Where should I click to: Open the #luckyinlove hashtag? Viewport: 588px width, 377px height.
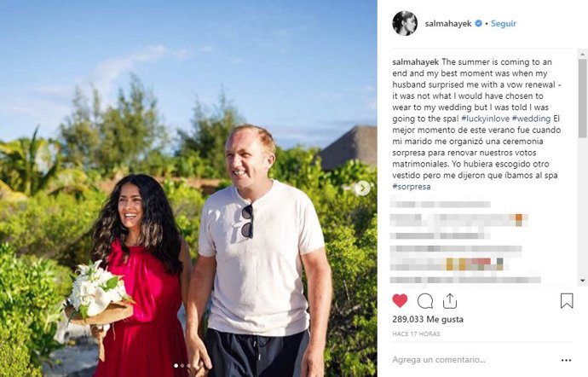[x=485, y=119]
